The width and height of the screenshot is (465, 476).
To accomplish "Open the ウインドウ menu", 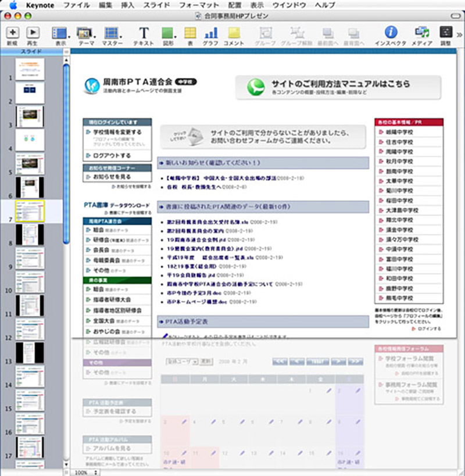I will point(289,5).
